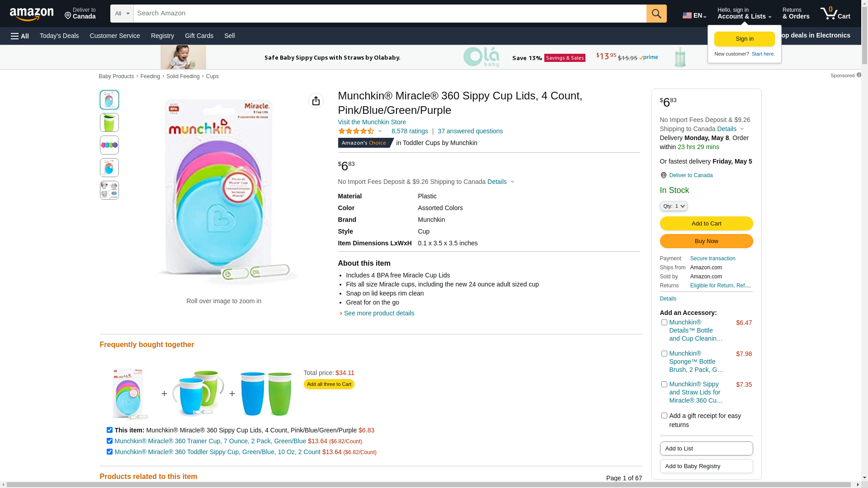The height and width of the screenshot is (488, 868).
Task: Open the cart icon
Action: click(835, 14)
